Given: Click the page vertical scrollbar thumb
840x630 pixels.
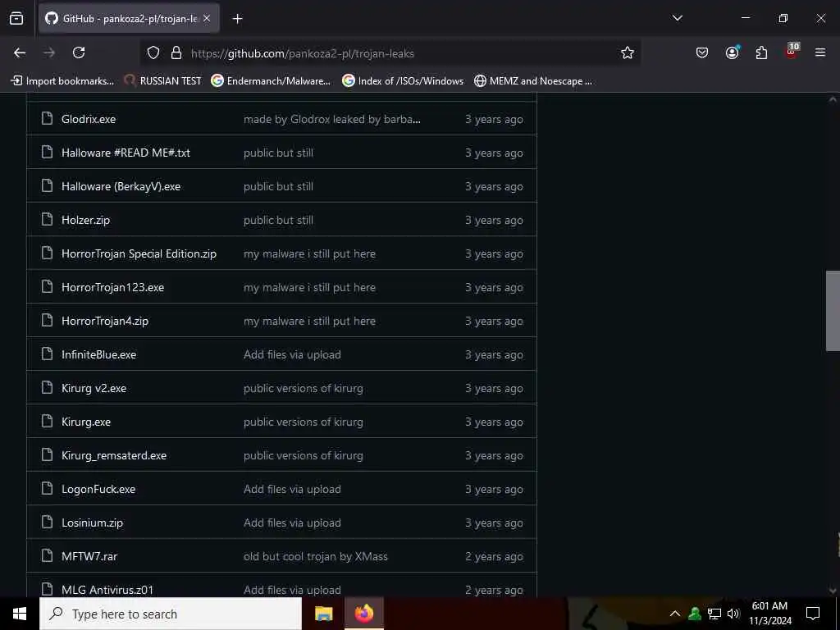Looking at the screenshot, I should (833, 311).
